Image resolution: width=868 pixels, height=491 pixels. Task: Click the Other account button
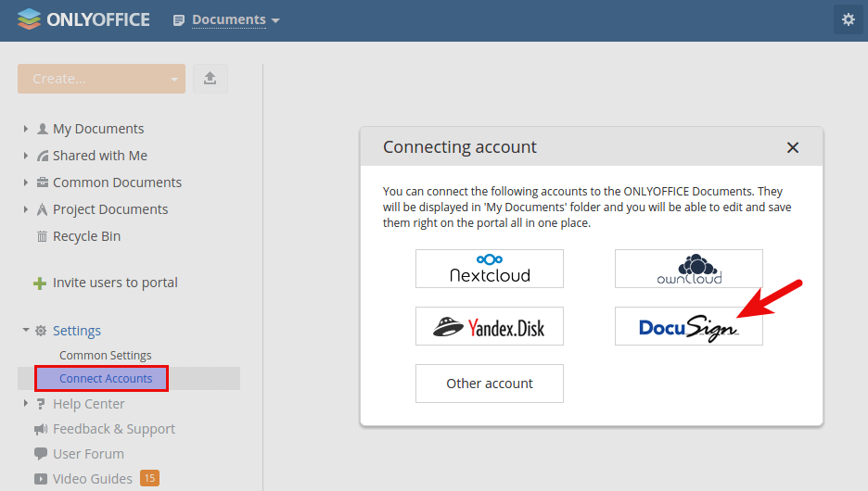(490, 384)
